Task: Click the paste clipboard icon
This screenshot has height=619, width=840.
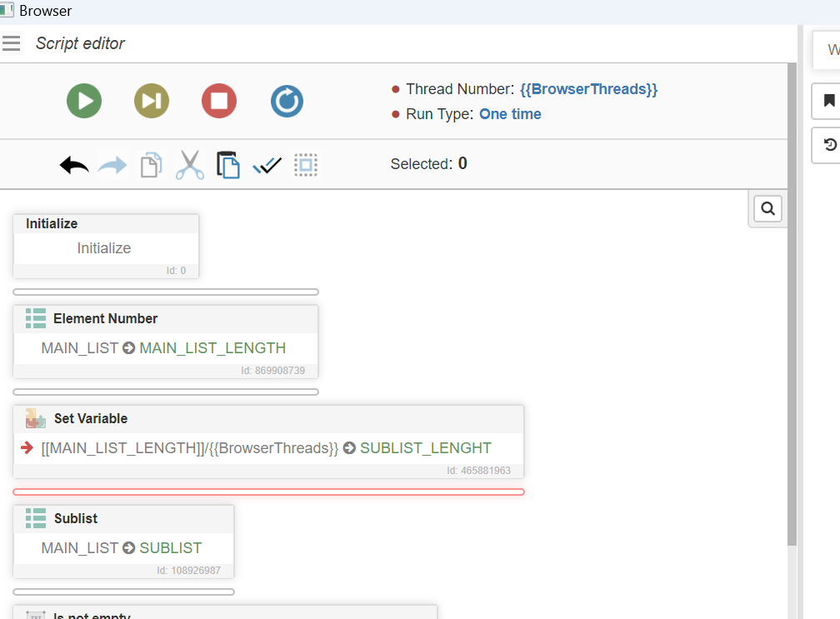Action: coord(228,165)
